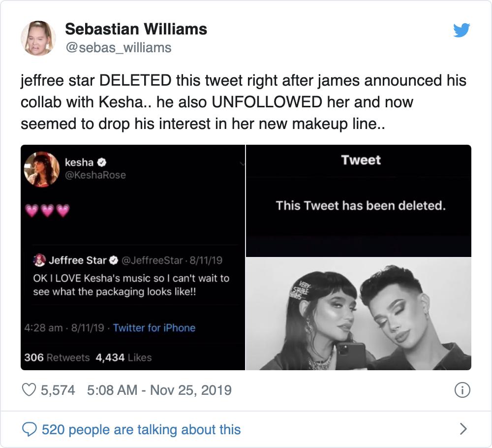
Task: Open kesha's profile avatar
Action: coord(42,169)
